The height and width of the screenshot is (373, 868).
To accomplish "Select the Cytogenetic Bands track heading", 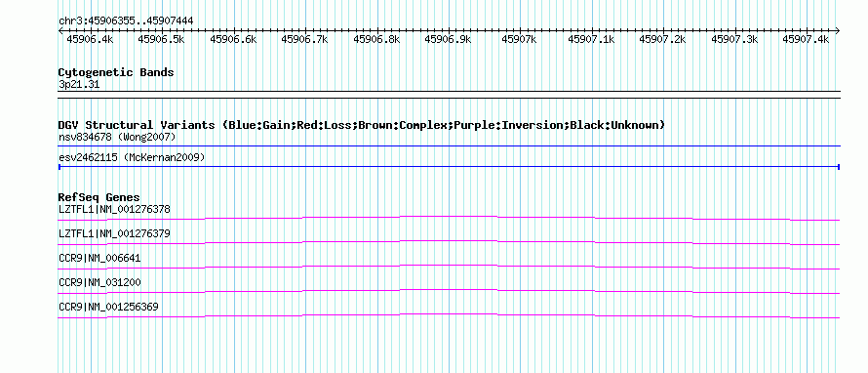I will coord(116,72).
